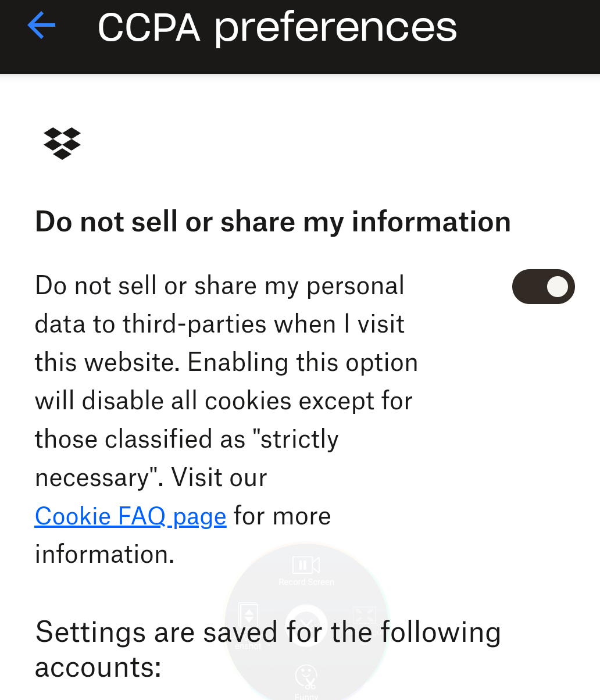Go back using the blue arrow
Image resolution: width=600 pixels, height=700 pixels.
41,26
